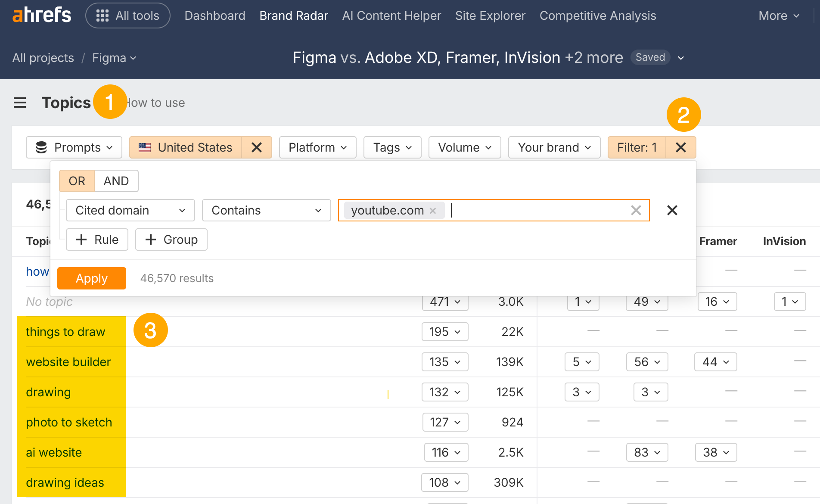Open the Your brand filter
Viewport: 820px width, 504px height.
(554, 147)
